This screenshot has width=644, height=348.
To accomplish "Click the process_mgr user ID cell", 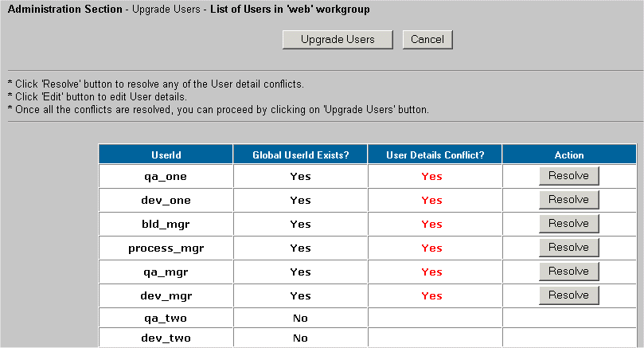I will point(166,248).
